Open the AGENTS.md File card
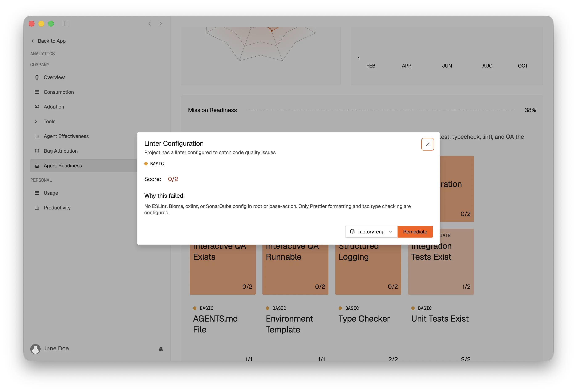This screenshot has width=577, height=392. pos(222,331)
